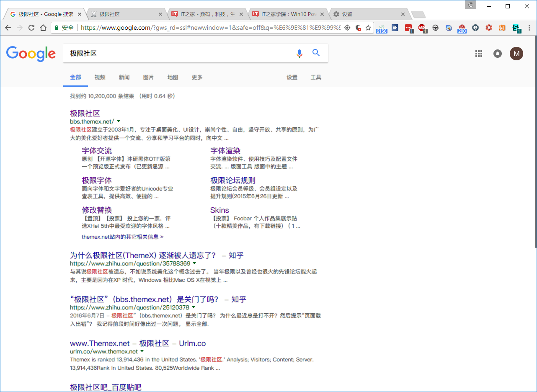Close the Google 搜索 browser tab
The image size is (537, 392).
(80, 14)
